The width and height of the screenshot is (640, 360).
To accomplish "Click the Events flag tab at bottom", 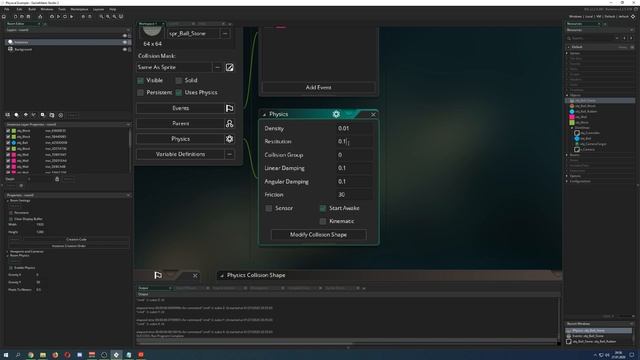I will coord(158,276).
